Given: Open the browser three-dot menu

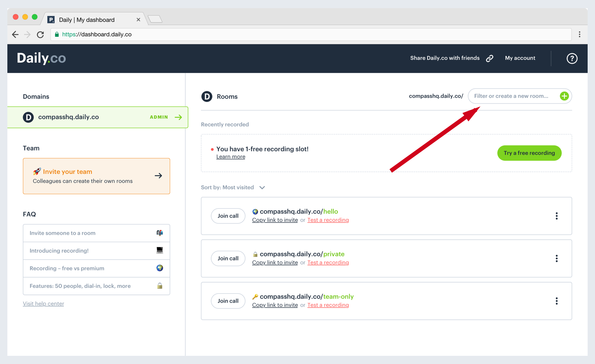Looking at the screenshot, I should point(579,34).
